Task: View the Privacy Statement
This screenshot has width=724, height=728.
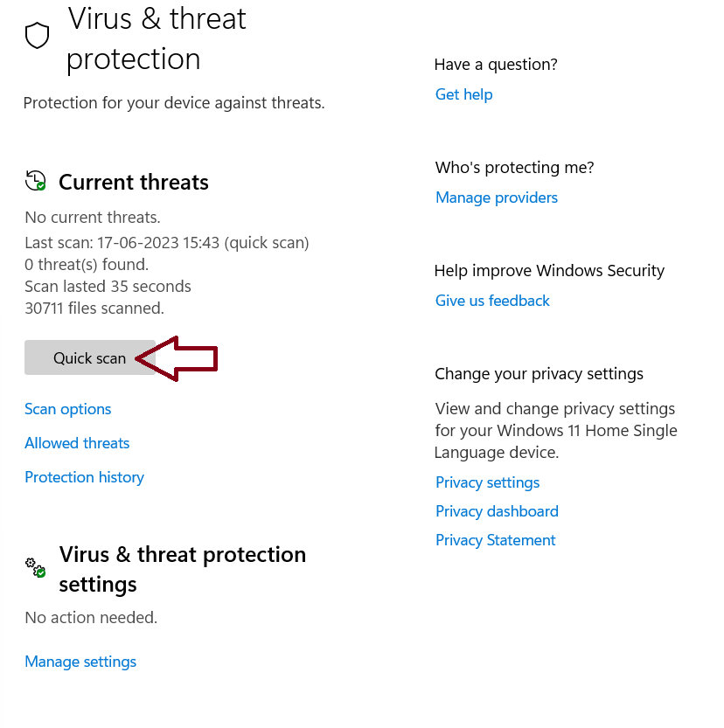Action: coord(495,539)
